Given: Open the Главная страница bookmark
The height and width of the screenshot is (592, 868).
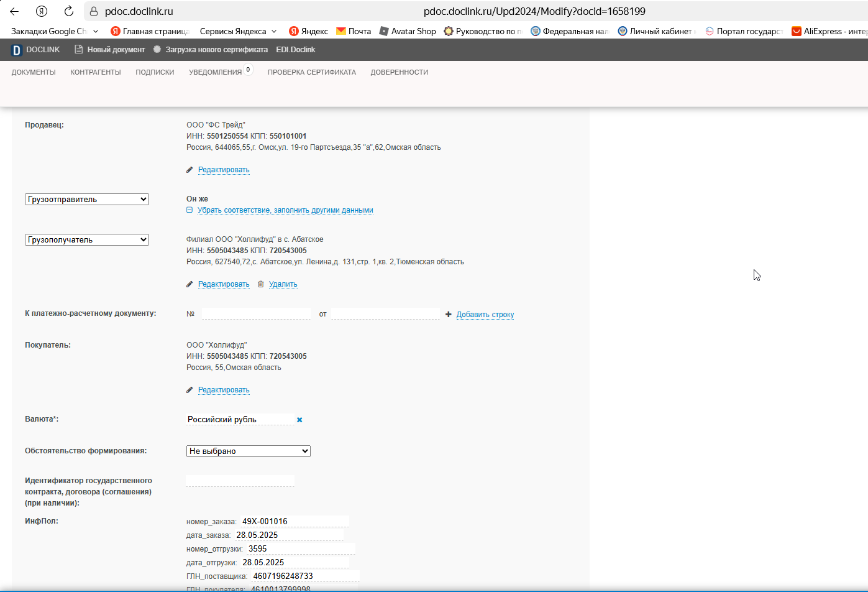Looking at the screenshot, I should tap(150, 31).
